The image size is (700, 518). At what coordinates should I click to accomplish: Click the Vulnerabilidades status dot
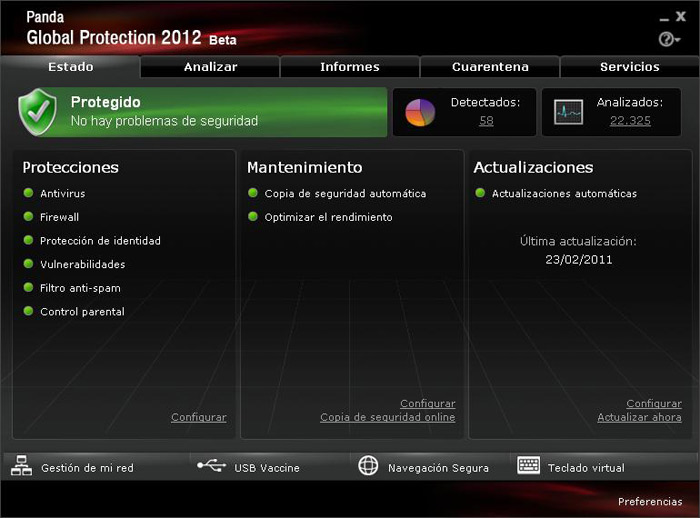(x=29, y=264)
